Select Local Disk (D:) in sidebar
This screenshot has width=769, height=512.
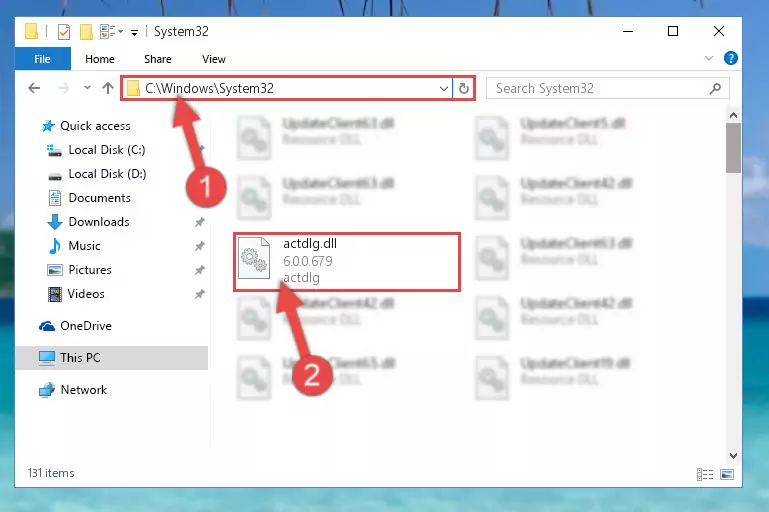pos(107,174)
